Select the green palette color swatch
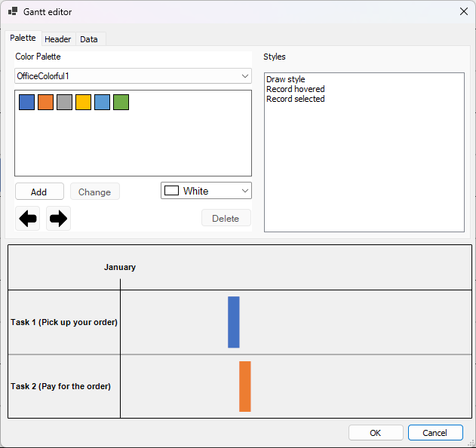Image resolution: width=476 pixels, height=448 pixels. pos(121,103)
